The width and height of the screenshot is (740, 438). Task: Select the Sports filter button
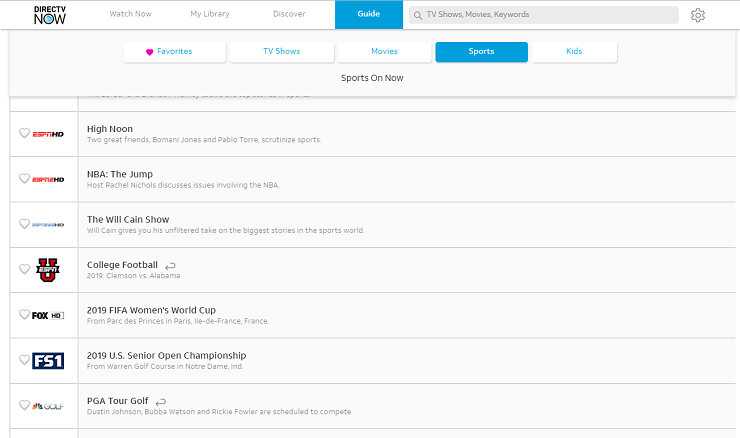(481, 52)
